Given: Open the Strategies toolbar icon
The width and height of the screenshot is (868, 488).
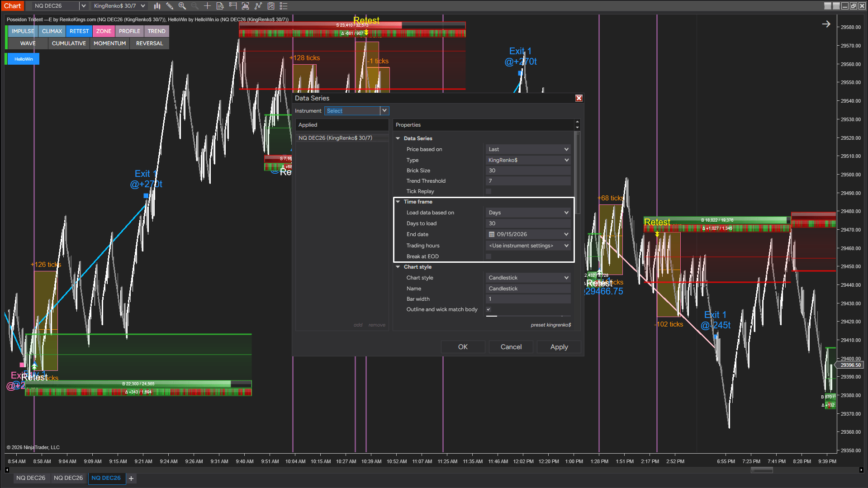Looking at the screenshot, I should tap(271, 6).
